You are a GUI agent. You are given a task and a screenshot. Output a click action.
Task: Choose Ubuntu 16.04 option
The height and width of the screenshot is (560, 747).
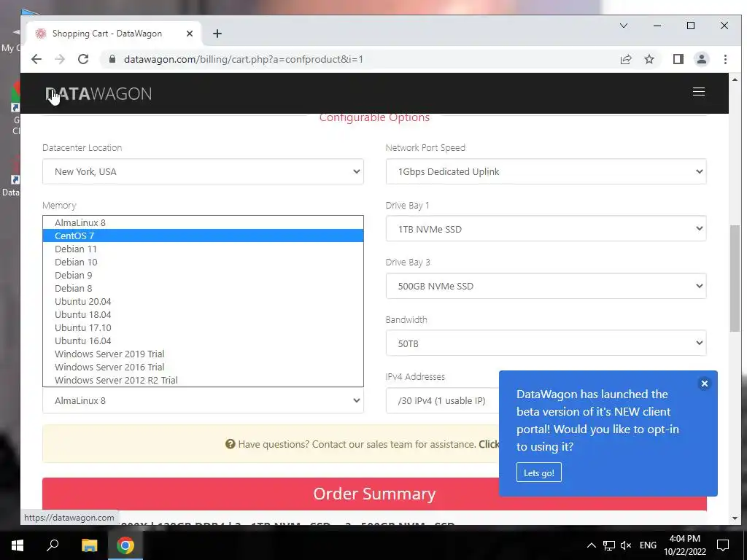point(203,341)
